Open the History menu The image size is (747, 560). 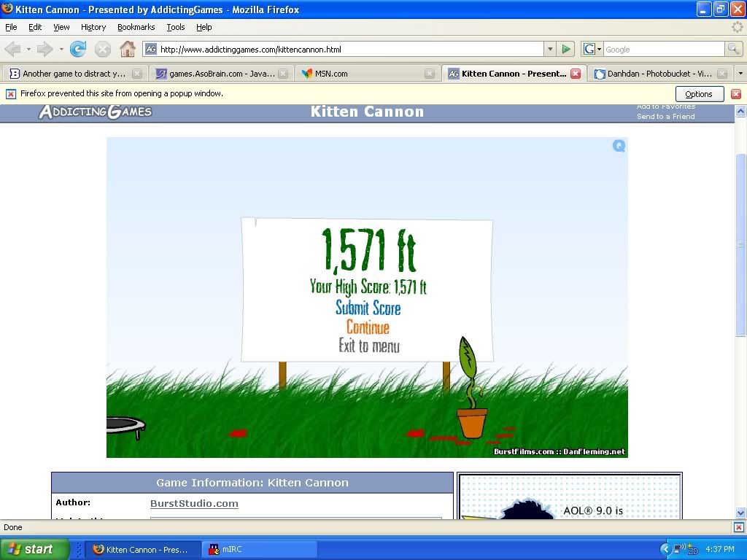tap(93, 27)
